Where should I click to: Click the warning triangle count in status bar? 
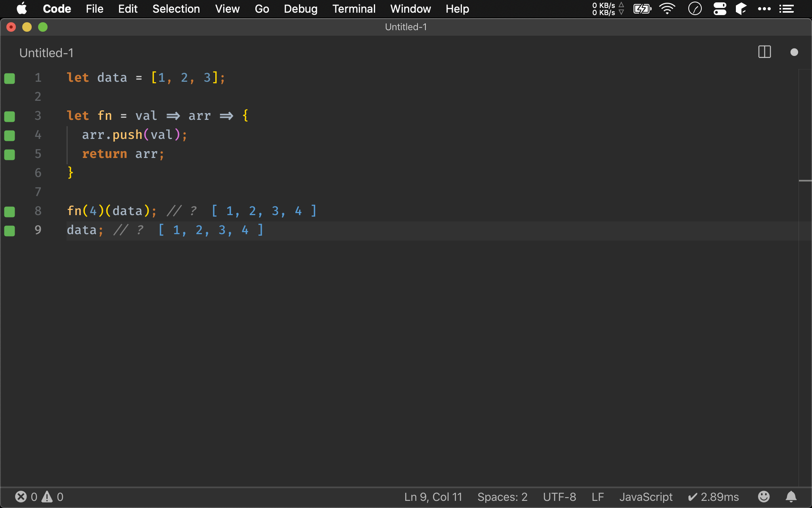coord(53,497)
